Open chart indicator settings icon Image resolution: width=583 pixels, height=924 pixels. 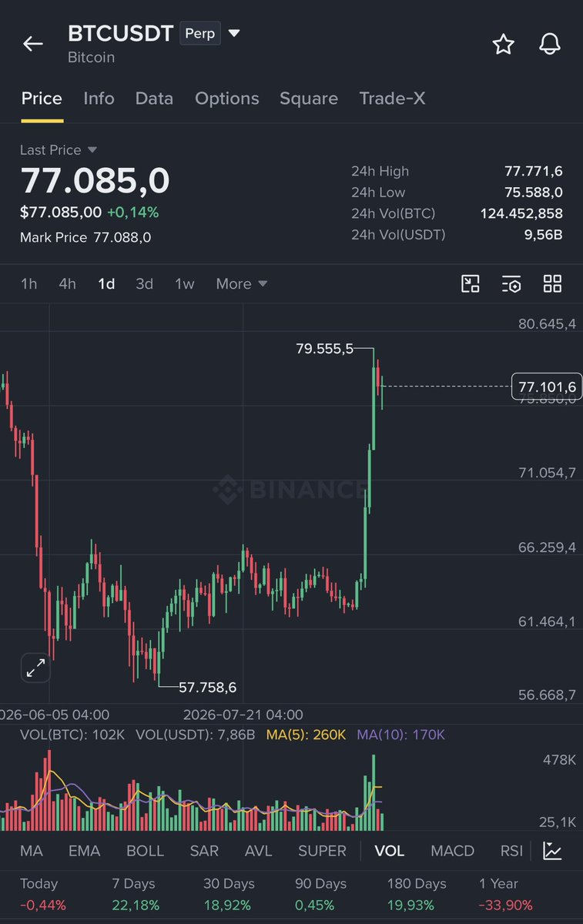(511, 283)
